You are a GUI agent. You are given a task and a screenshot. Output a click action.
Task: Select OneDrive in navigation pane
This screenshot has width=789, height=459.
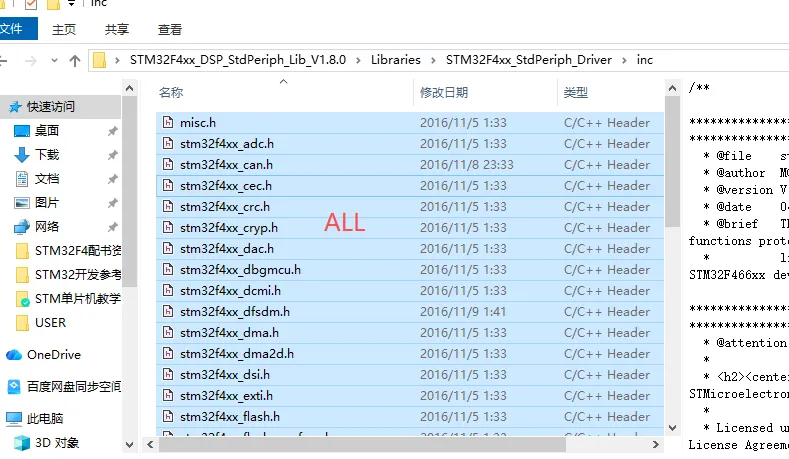pos(54,355)
